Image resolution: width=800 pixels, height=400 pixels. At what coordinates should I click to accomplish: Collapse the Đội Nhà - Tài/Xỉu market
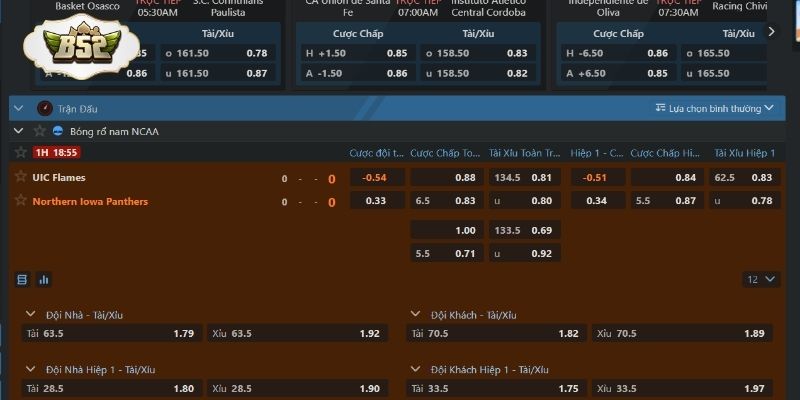point(30,315)
